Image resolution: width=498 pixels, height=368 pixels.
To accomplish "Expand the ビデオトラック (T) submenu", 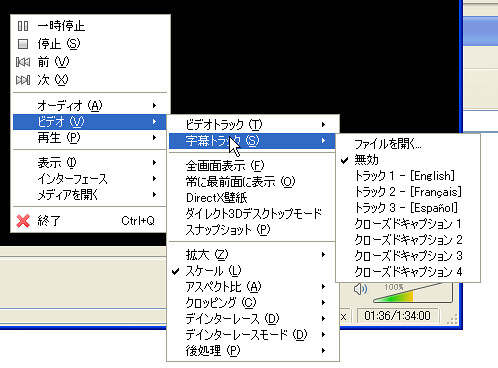I will click(x=253, y=125).
